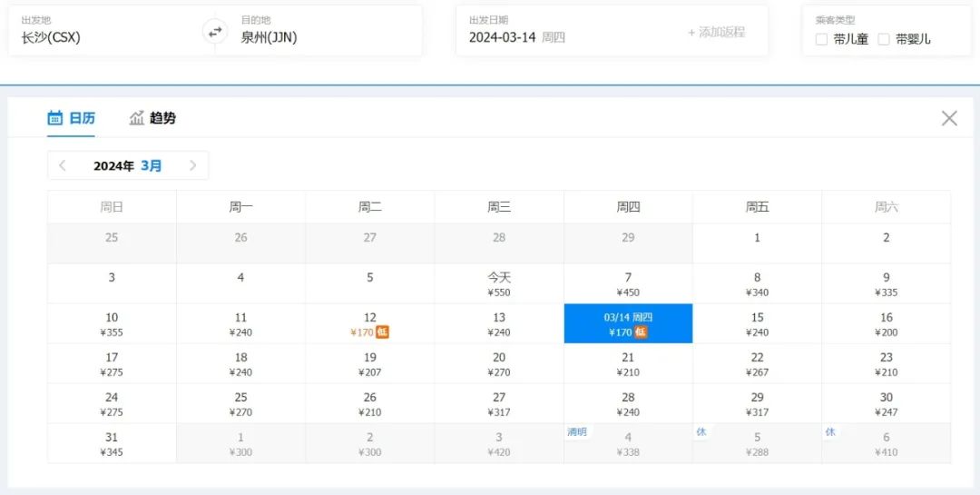
Task: Open the 日历 calendar tab
Action: (x=72, y=118)
